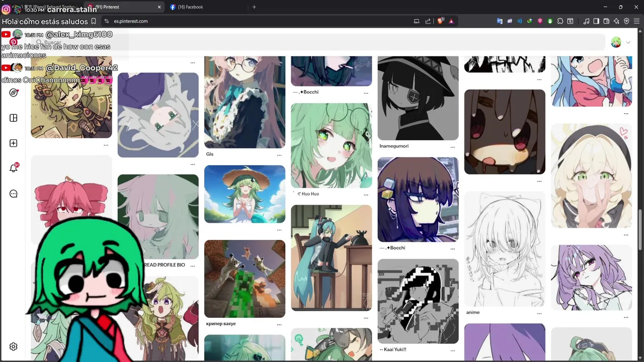Open the grayscale girl with eyepatch pin
The width and height of the screenshot is (644, 362).
point(418,98)
